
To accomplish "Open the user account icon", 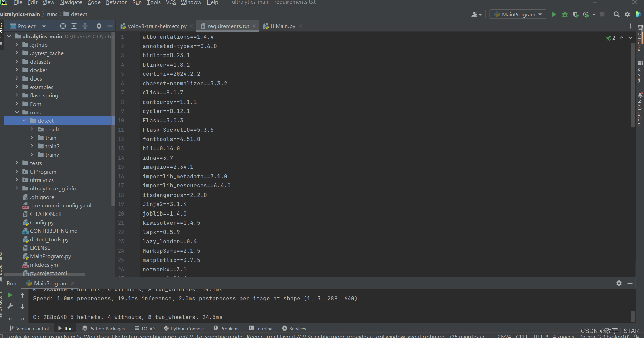I will (x=476, y=14).
